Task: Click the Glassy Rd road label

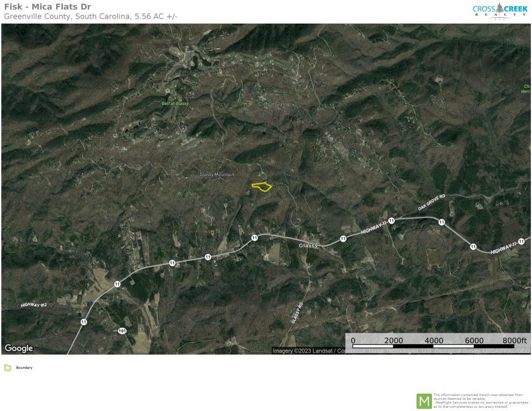Action: pos(297,313)
